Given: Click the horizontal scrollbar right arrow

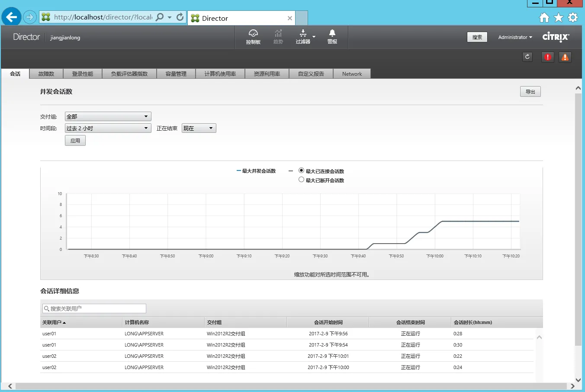Looking at the screenshot, I should click(x=572, y=386).
